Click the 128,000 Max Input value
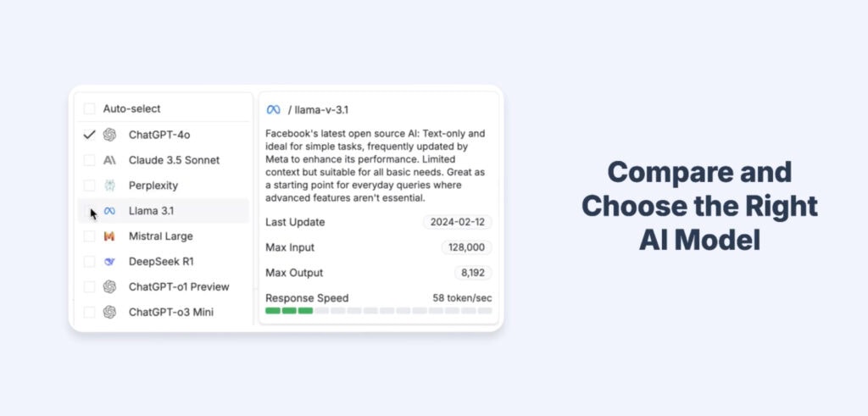Screen dimensions: 868x416 click(x=466, y=247)
